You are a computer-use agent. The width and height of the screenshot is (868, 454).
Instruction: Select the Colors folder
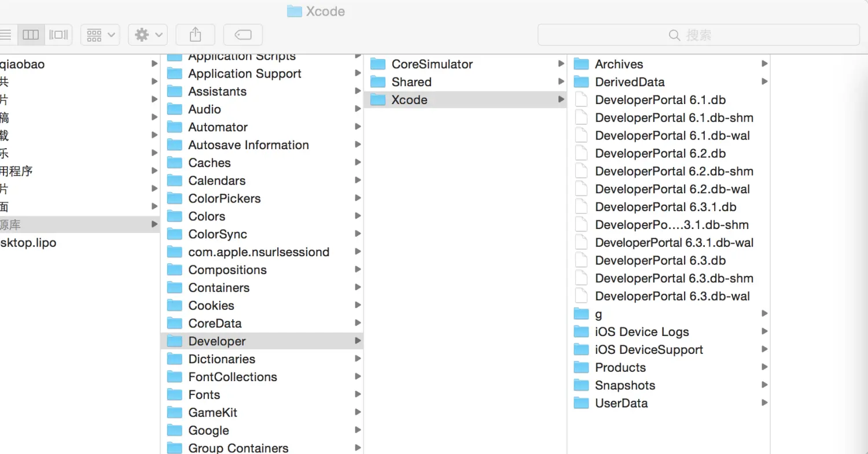[x=262, y=216]
